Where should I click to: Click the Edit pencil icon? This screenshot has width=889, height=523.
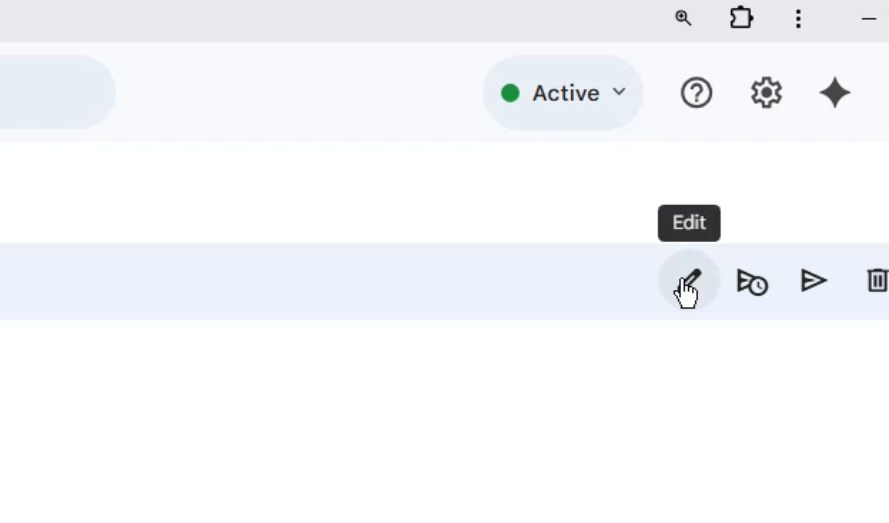click(x=689, y=281)
